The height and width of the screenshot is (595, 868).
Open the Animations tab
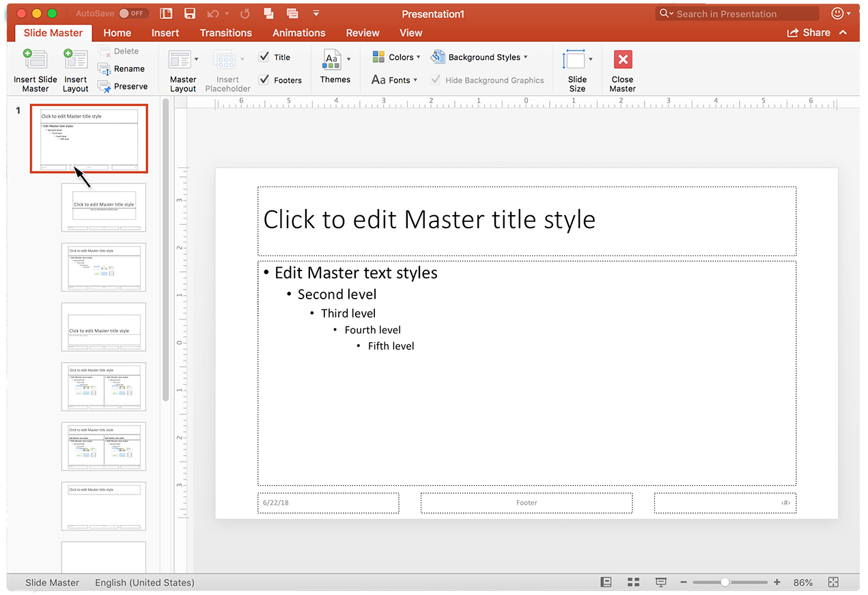298,33
